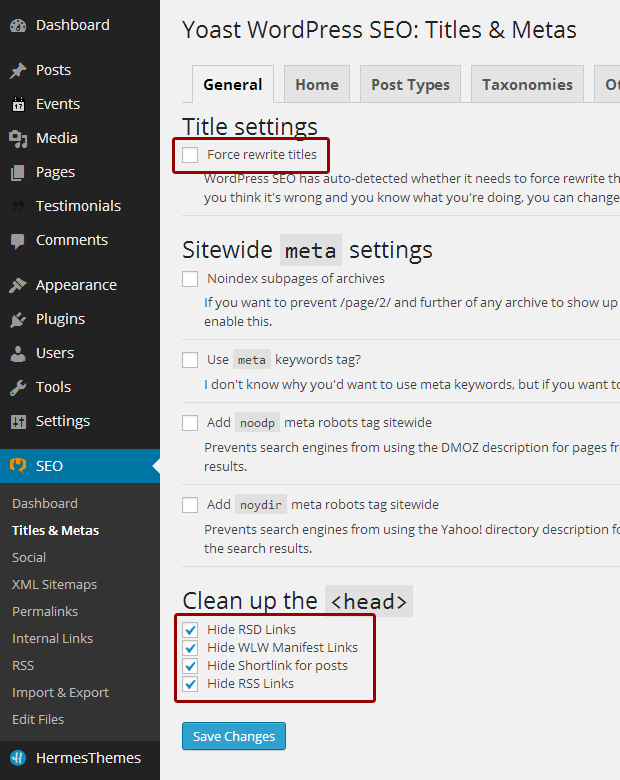Click the Media icon in sidebar
Screen dimensions: 620x780
pos(18,138)
